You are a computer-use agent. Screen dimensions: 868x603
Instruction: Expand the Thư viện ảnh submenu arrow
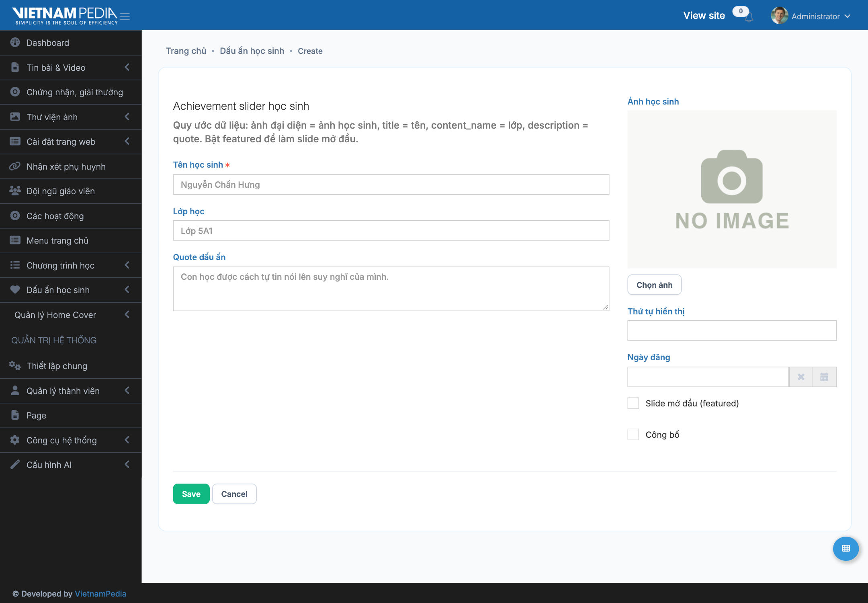pyautogui.click(x=127, y=117)
